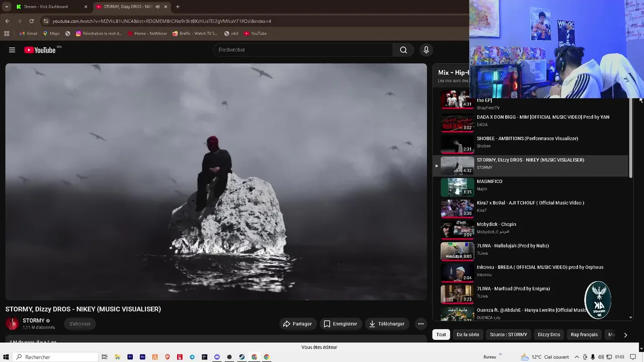Open the YouTube bookmark

pos(255,34)
